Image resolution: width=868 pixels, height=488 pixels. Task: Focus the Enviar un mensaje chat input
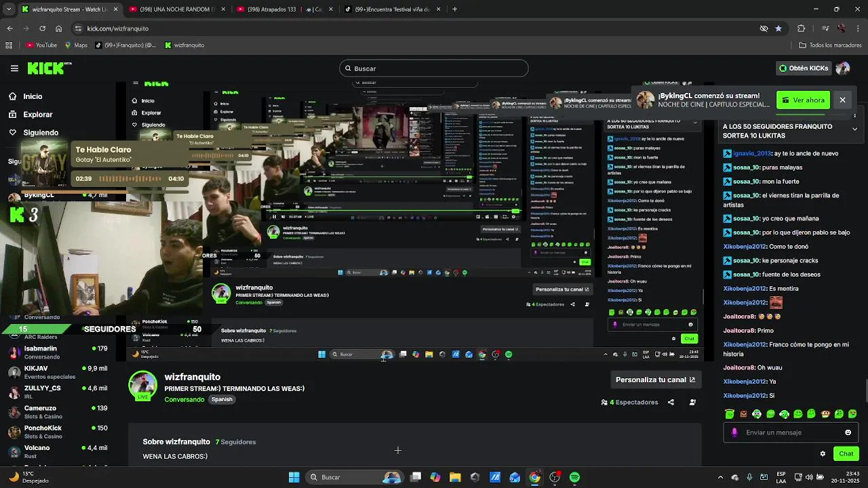click(790, 432)
